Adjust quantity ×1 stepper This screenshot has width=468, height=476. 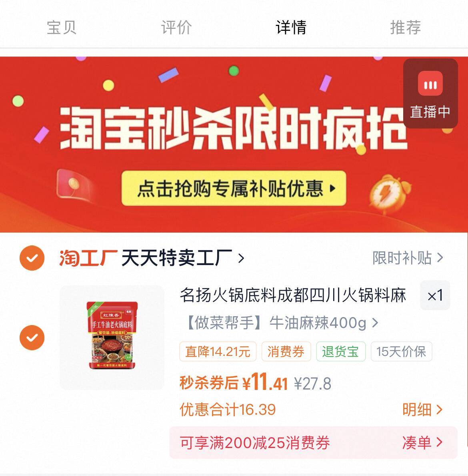435,295
